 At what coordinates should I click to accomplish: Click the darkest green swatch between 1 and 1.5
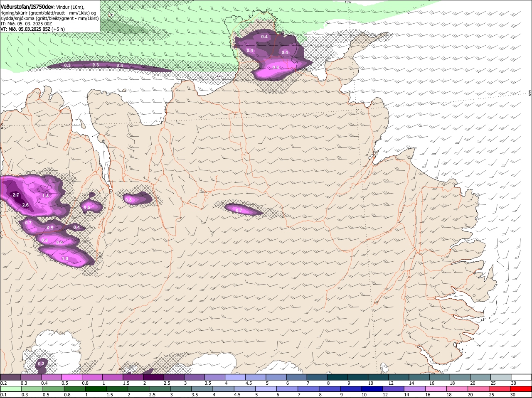tap(96, 389)
